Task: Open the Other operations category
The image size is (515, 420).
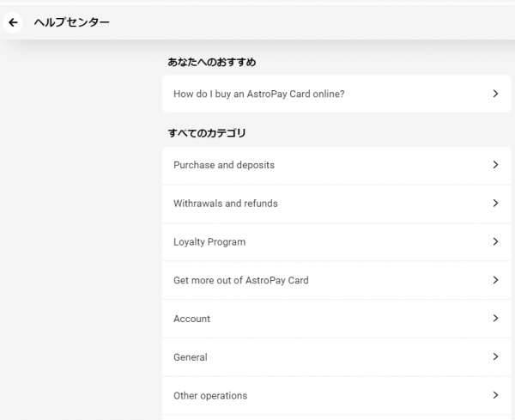Action: tap(336, 396)
